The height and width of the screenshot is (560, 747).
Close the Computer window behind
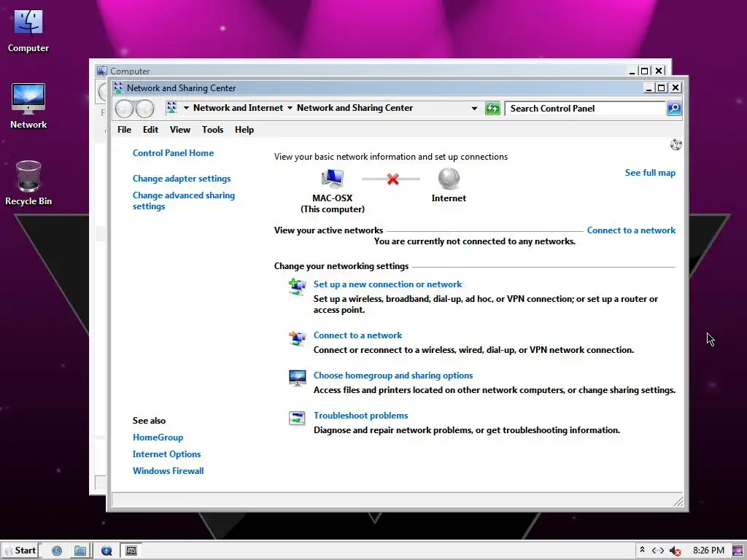tap(659, 71)
